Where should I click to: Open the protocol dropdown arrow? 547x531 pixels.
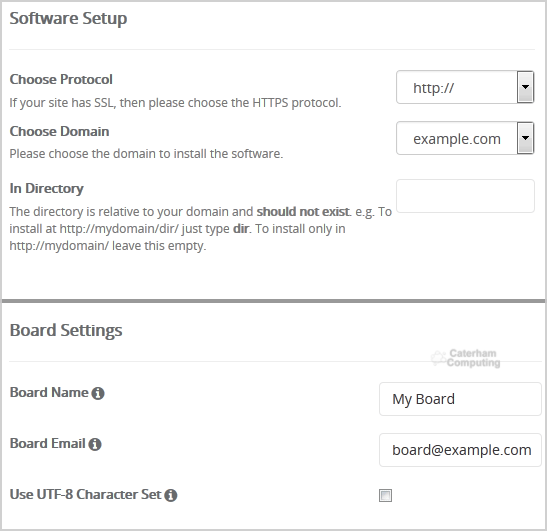tap(525, 87)
